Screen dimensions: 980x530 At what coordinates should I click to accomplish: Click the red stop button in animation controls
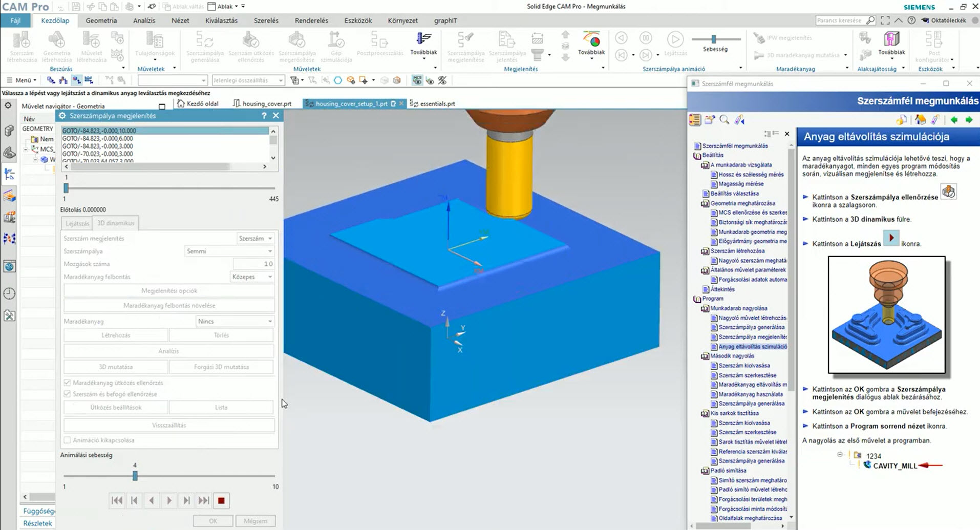point(221,500)
